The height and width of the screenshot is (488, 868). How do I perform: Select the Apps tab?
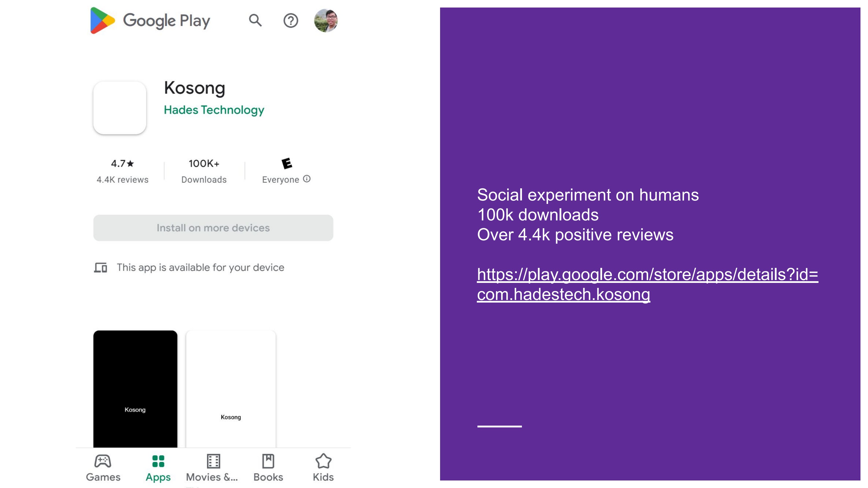click(x=158, y=468)
